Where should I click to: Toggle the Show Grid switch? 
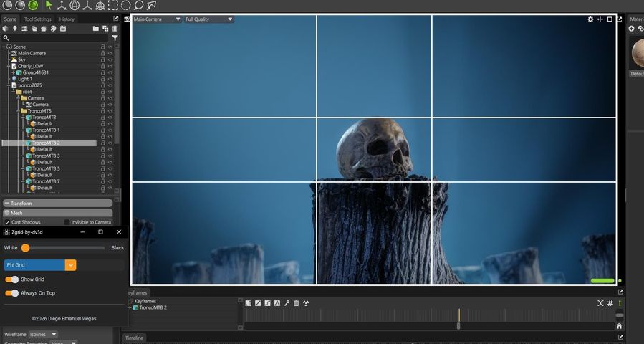pyautogui.click(x=12, y=279)
